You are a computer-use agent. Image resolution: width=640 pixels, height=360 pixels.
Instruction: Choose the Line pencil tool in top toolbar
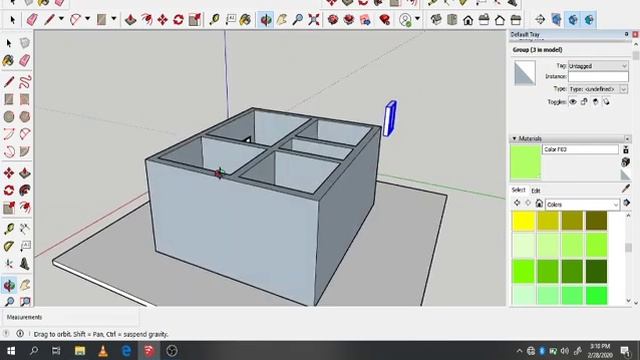pyautogui.click(x=49, y=20)
